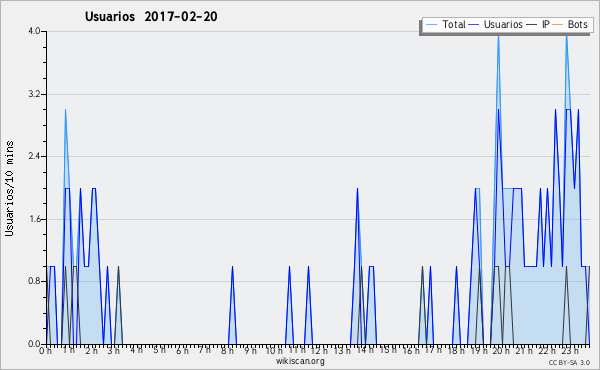Click the 8 h x-axis label

[x=227, y=350]
